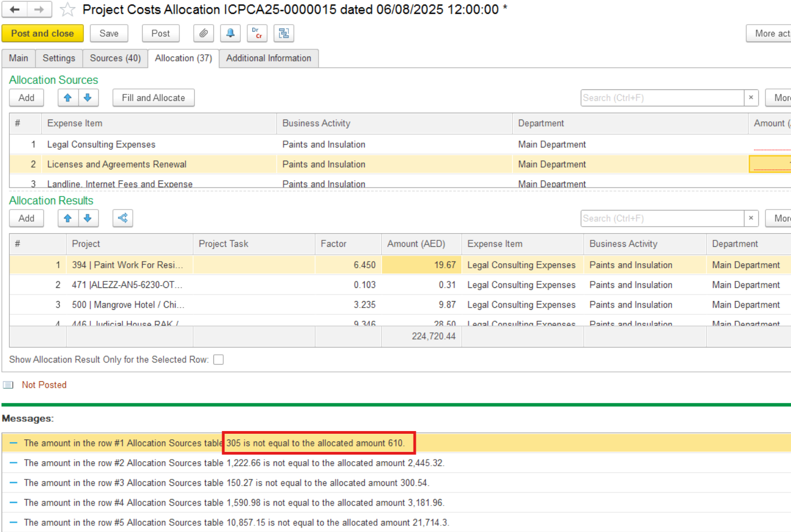Viewport: 791px width, 532px height.
Task: Click the back navigation arrow
Action: point(15,9)
